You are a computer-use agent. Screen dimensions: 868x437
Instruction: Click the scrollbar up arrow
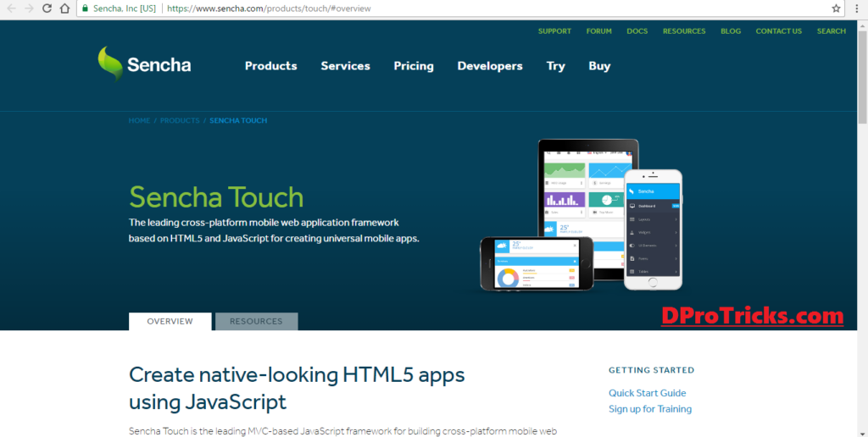[x=862, y=25]
